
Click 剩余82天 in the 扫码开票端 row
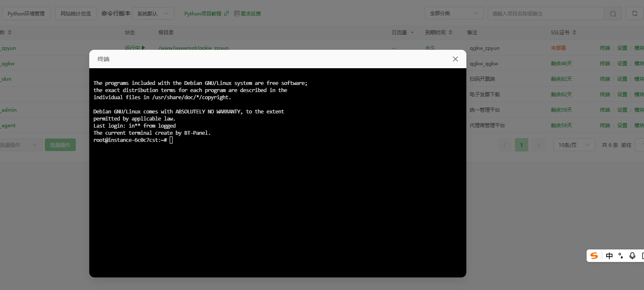pos(561,79)
